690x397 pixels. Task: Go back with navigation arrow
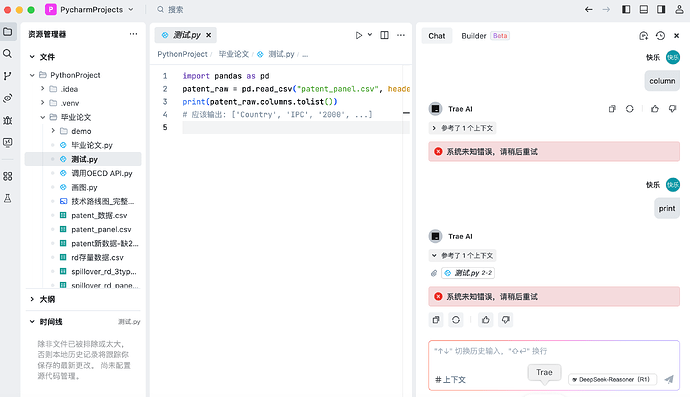[x=588, y=9]
